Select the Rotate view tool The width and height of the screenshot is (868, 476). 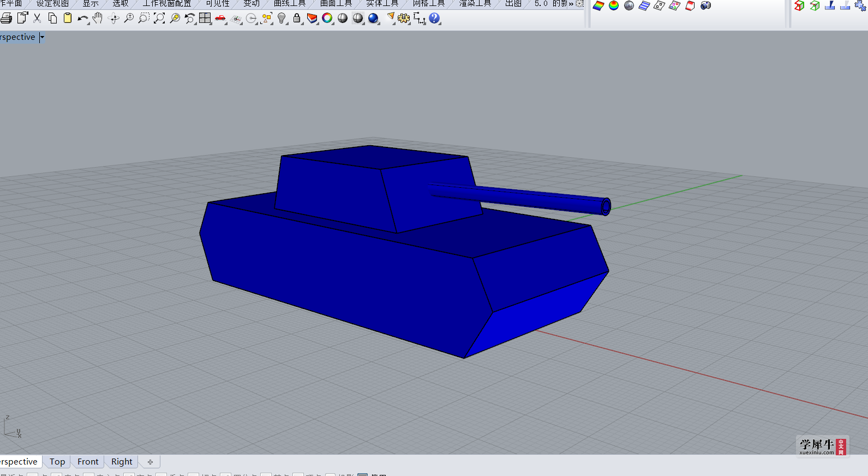113,18
